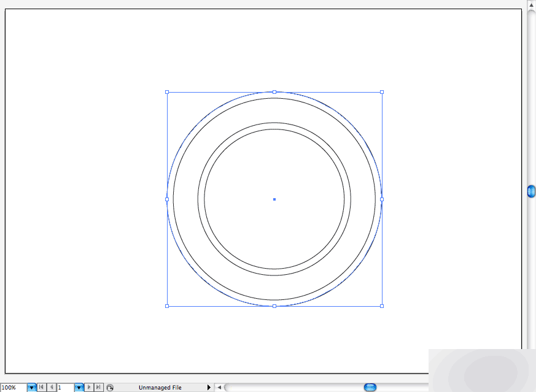
Task: Click the vertical scrollbar blue thumb
Action: [532, 191]
